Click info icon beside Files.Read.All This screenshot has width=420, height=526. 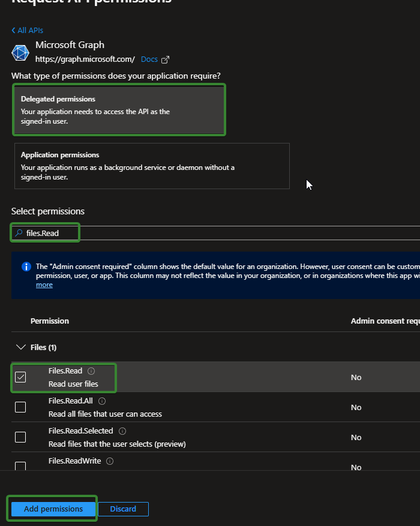(x=102, y=401)
